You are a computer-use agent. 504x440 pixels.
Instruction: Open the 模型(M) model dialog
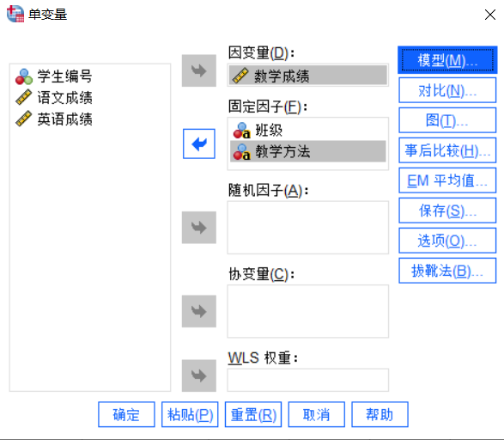[447, 60]
